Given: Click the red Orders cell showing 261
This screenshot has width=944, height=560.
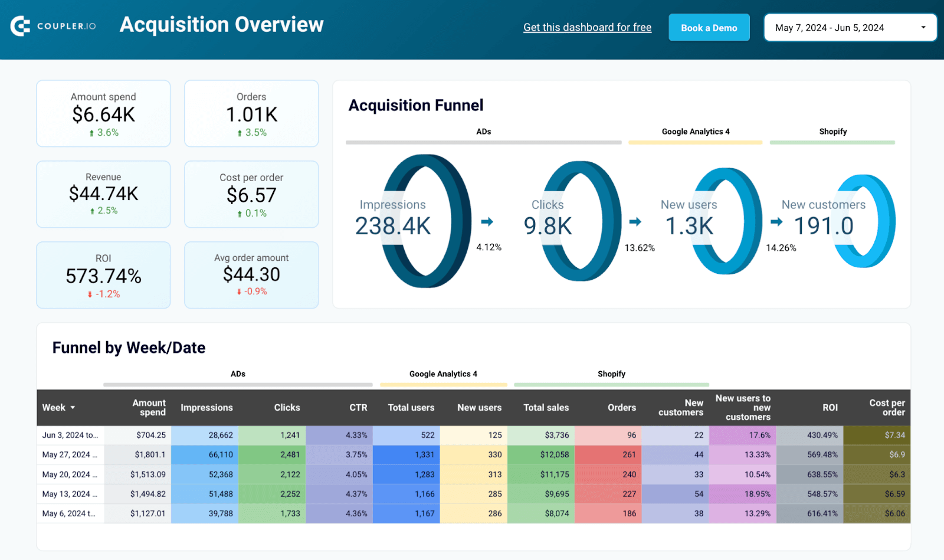Looking at the screenshot, I should 608,455.
